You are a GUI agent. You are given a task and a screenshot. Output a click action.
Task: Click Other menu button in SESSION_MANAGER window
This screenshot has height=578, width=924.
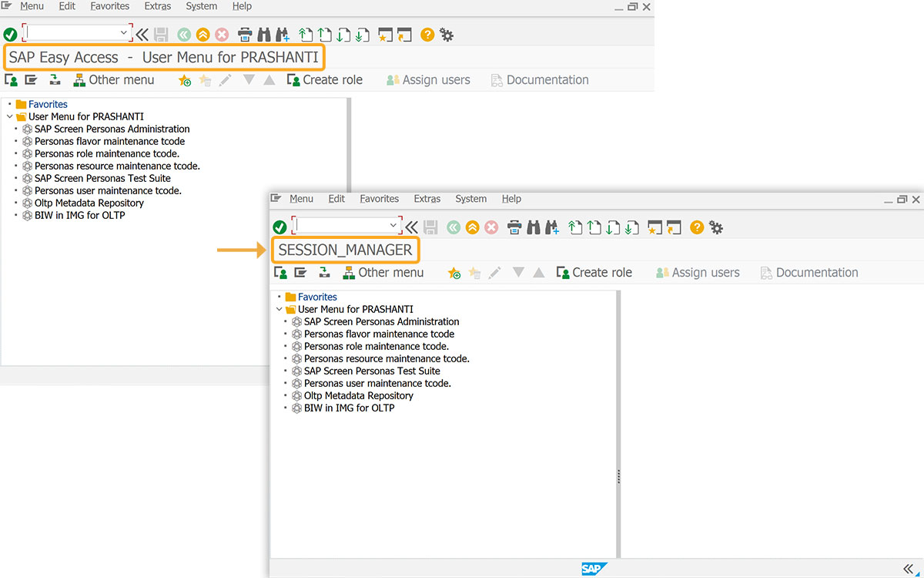[x=383, y=273]
